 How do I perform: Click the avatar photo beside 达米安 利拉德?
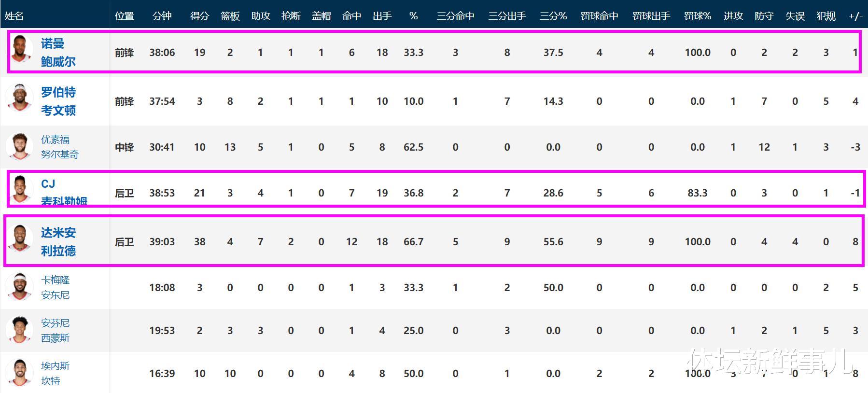tap(20, 239)
